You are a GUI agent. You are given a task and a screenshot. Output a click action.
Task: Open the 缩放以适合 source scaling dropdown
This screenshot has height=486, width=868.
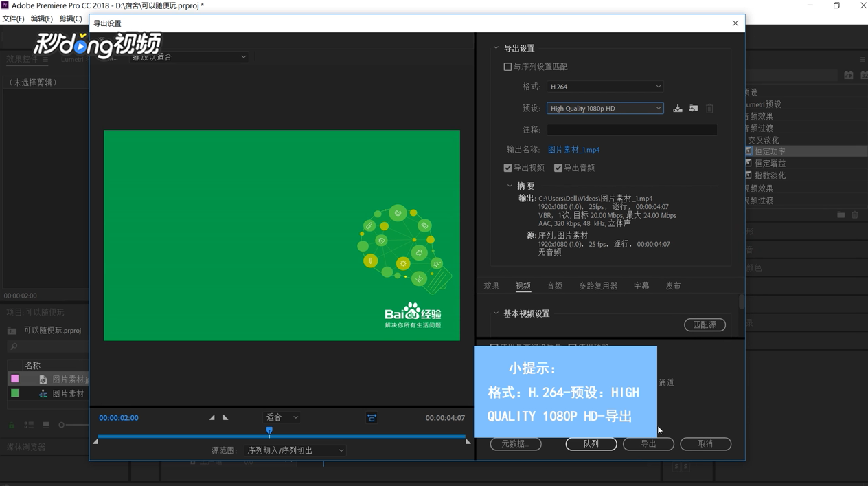(x=189, y=57)
